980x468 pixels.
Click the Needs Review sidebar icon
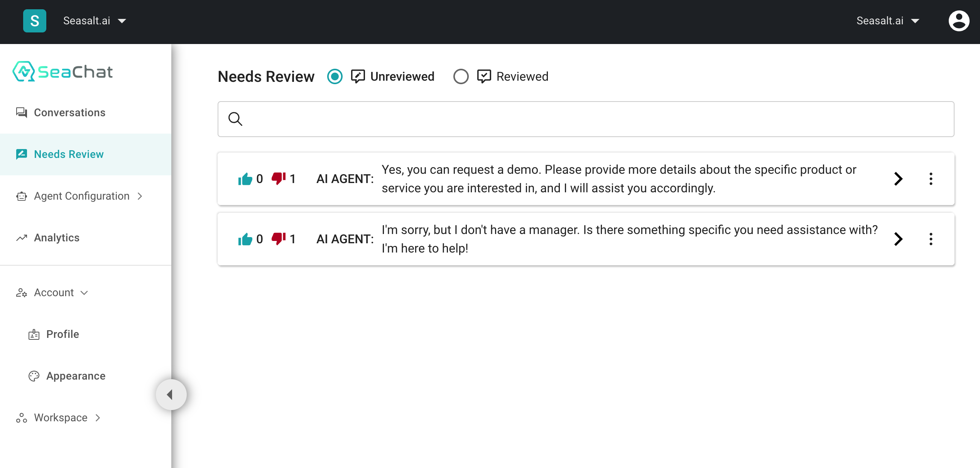(x=21, y=154)
